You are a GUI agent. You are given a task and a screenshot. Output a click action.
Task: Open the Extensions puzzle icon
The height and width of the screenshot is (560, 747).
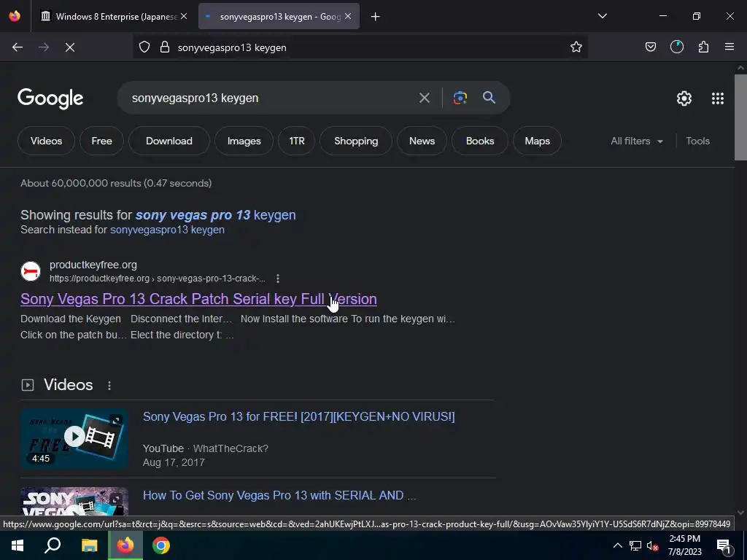(703, 47)
